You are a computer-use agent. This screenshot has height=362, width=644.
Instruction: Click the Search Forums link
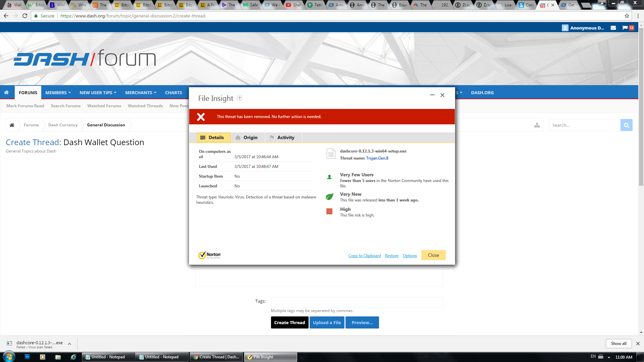[66, 106]
